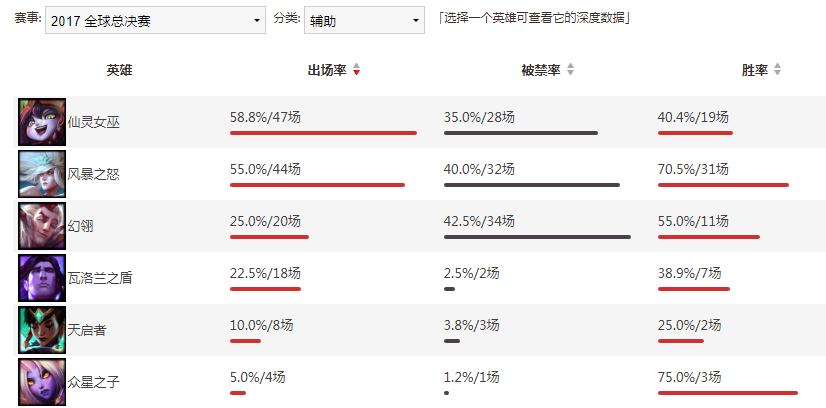Select the 瓦洛兰之盾 name link
Viewport: 826px width, 408px height.
coord(100,278)
